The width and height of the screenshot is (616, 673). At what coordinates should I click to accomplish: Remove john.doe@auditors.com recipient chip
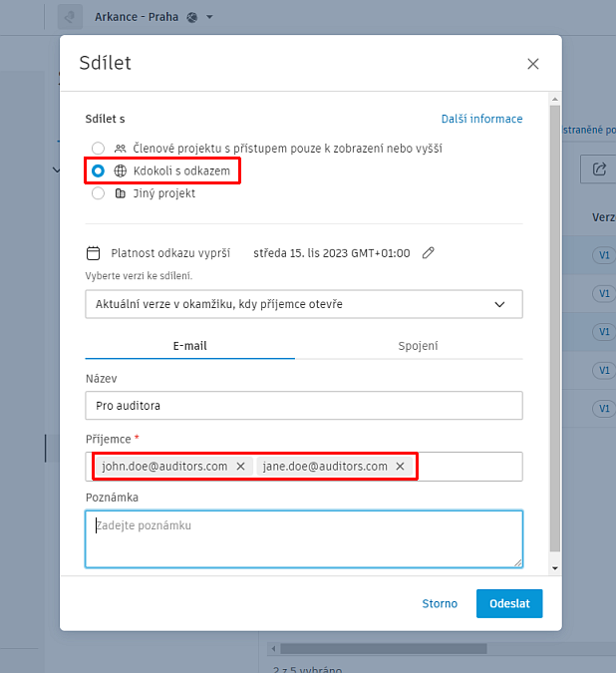pos(240,466)
